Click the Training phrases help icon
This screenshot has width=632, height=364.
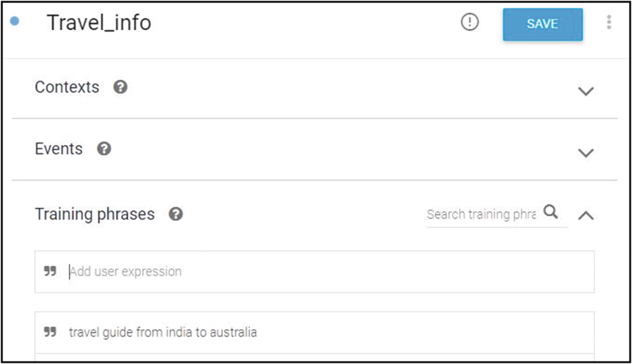[x=176, y=215]
